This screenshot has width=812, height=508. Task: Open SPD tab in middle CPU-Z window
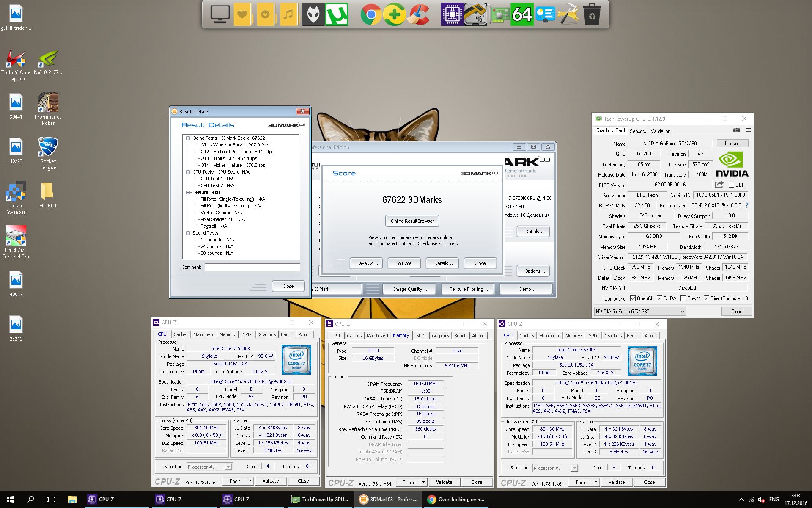click(x=420, y=336)
